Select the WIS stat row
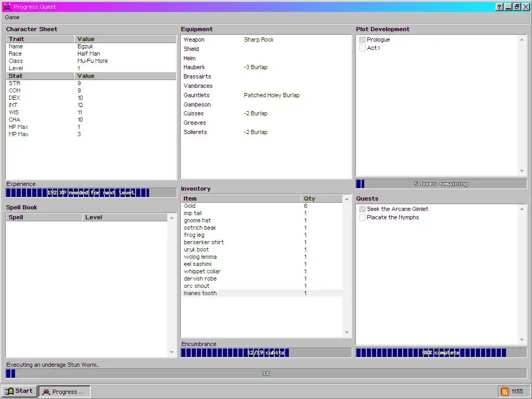Screen dimensions: 532x399 91,112
